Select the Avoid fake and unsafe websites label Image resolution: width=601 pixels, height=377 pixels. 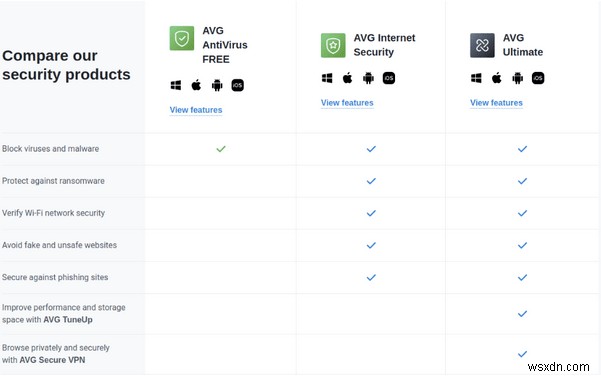(x=59, y=245)
